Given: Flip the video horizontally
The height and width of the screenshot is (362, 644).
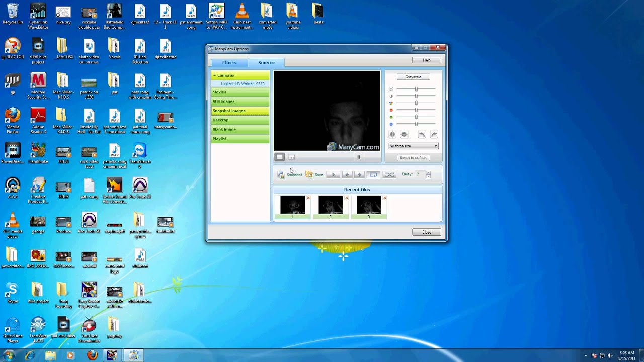Looking at the screenshot, I should 392,135.
